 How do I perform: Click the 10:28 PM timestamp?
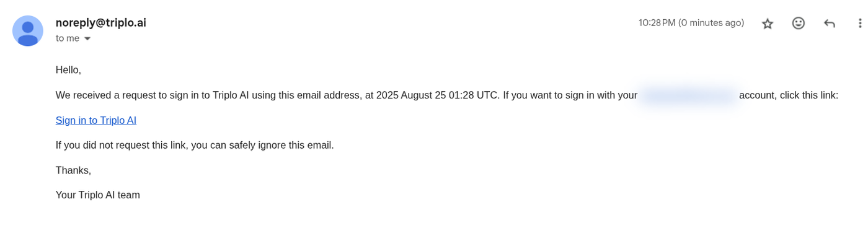657,23
